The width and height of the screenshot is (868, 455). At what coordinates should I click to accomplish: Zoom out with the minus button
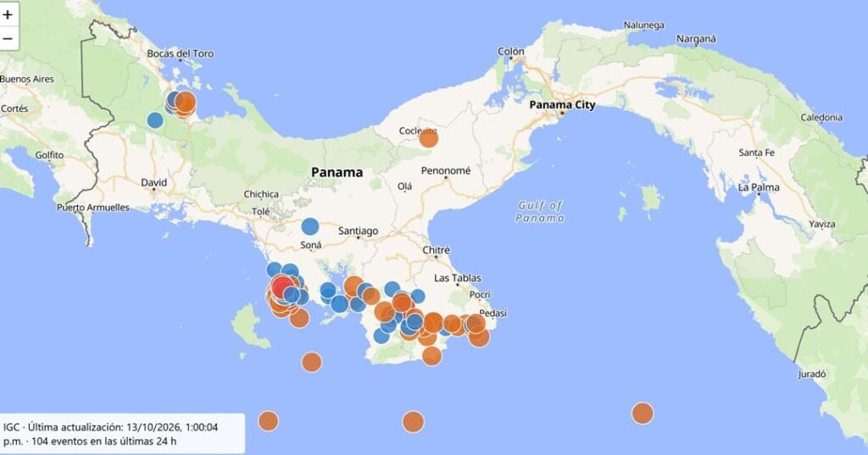coord(8,39)
